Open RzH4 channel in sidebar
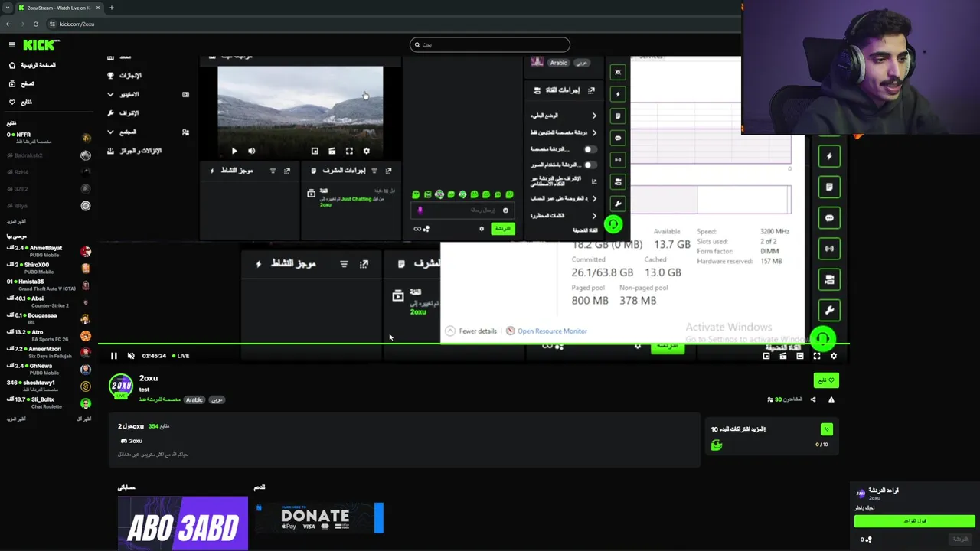Screen dimensions: 980x551 (x=47, y=172)
